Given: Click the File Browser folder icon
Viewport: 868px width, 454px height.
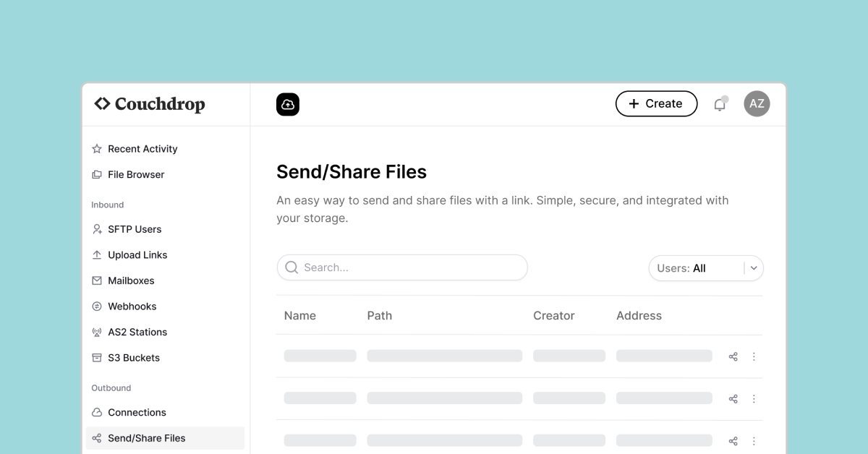Looking at the screenshot, I should (97, 174).
